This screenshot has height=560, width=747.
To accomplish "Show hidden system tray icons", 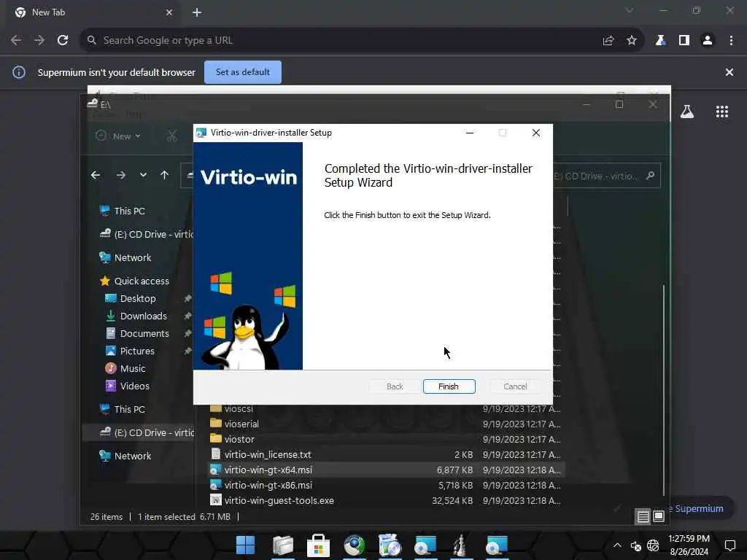I will pos(617,545).
